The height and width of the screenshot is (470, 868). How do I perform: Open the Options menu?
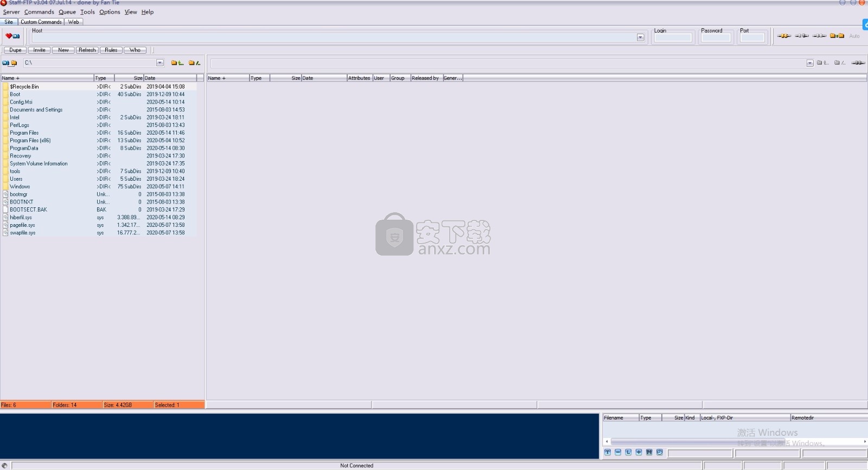[x=110, y=12]
